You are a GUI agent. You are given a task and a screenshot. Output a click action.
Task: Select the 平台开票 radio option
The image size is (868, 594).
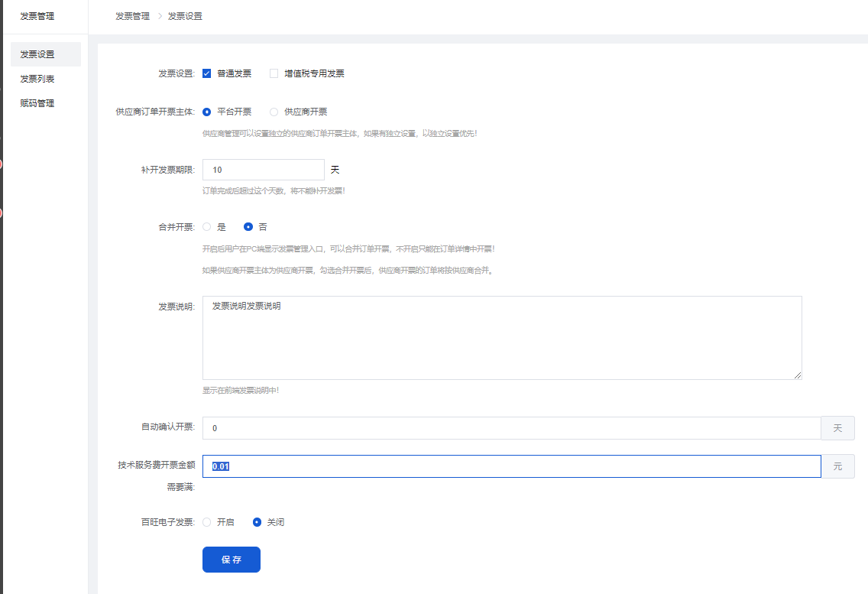click(207, 112)
